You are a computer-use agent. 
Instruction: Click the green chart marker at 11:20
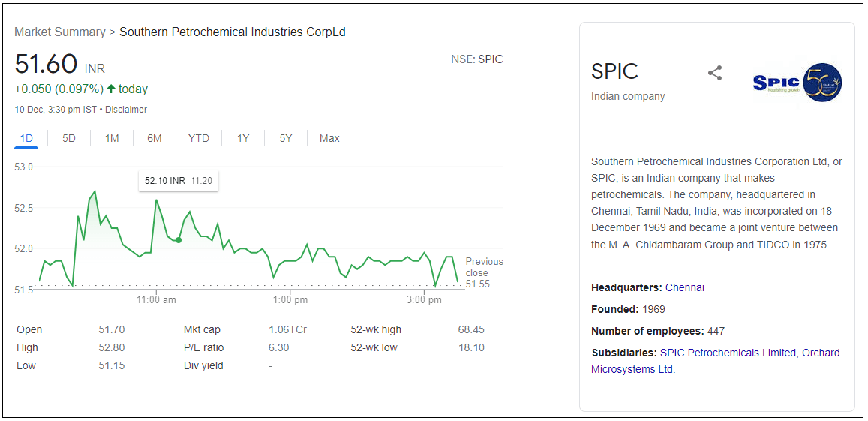pyautogui.click(x=179, y=240)
